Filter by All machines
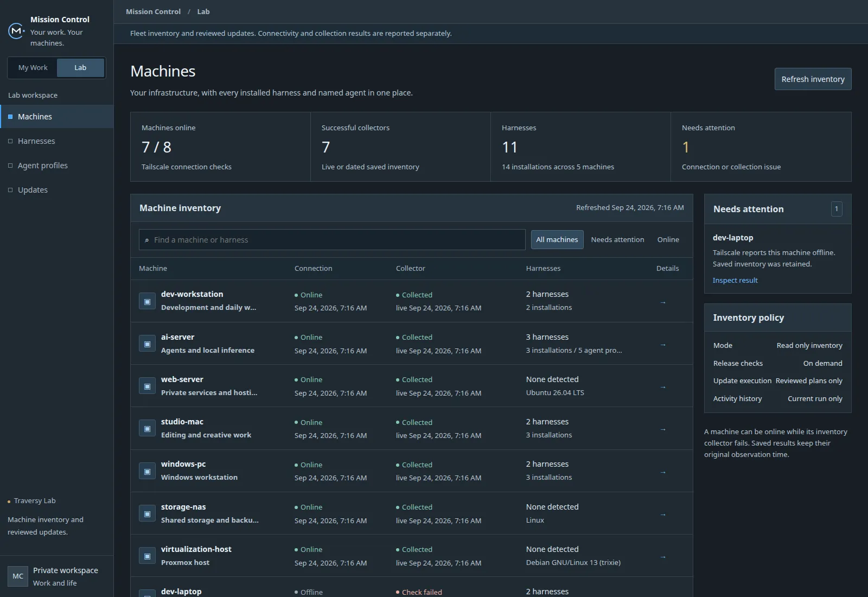Screen dimensions: 868x597 tap(557, 239)
